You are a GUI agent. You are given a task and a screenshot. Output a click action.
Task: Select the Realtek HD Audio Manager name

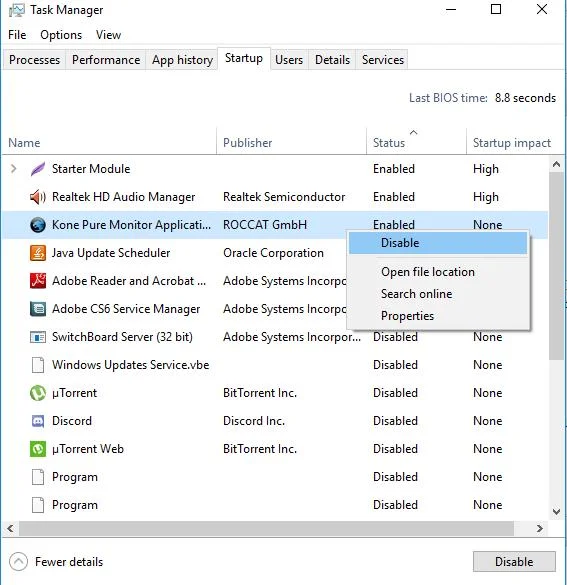click(x=123, y=197)
